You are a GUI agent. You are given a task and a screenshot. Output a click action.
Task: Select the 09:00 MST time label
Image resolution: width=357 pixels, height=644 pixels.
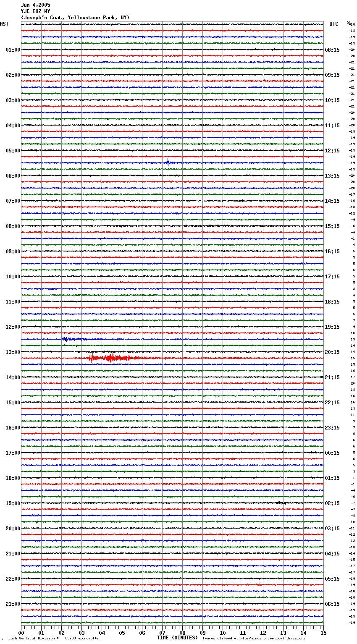pyautogui.click(x=13, y=251)
